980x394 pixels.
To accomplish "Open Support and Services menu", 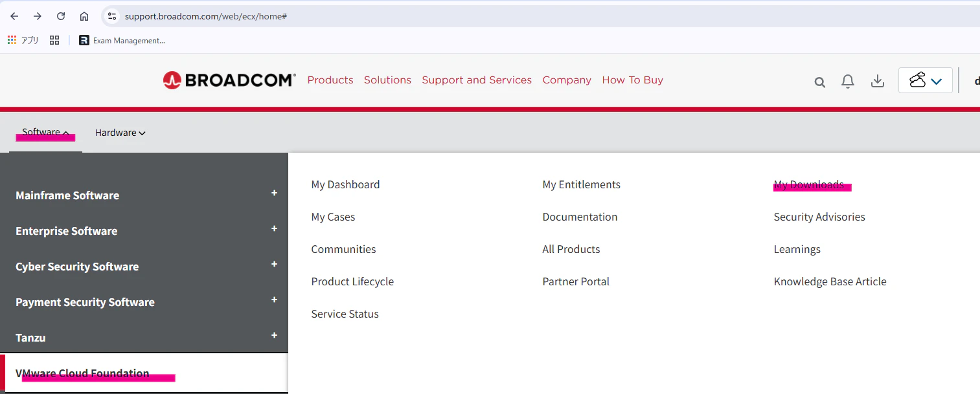I will click(477, 80).
